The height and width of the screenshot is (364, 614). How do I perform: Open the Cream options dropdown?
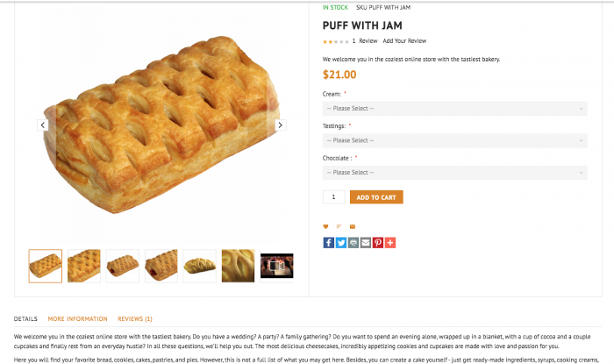coord(454,109)
